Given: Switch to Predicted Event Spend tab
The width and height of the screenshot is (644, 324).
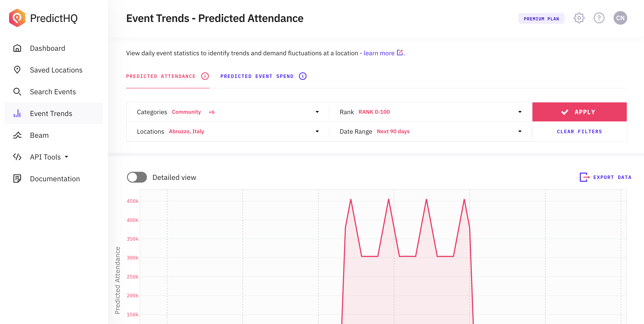Looking at the screenshot, I should pos(257,76).
